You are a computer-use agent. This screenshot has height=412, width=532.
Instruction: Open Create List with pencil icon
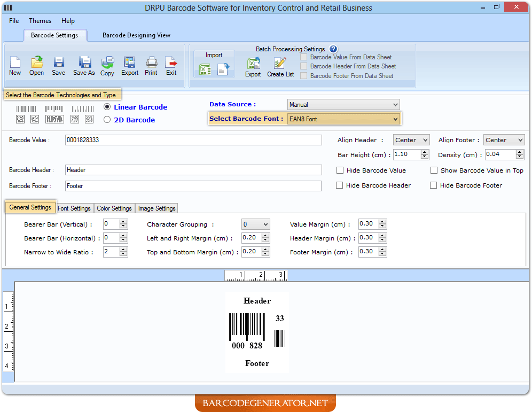[280, 63]
